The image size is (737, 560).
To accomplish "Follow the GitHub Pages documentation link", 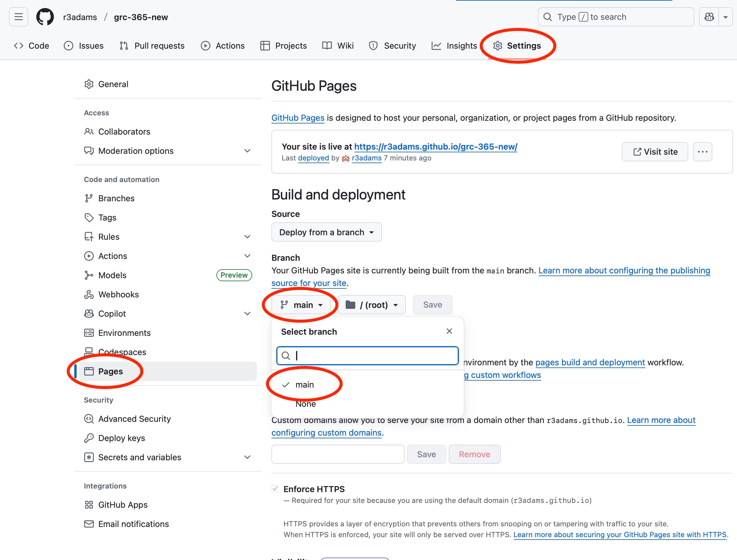I will [x=298, y=118].
